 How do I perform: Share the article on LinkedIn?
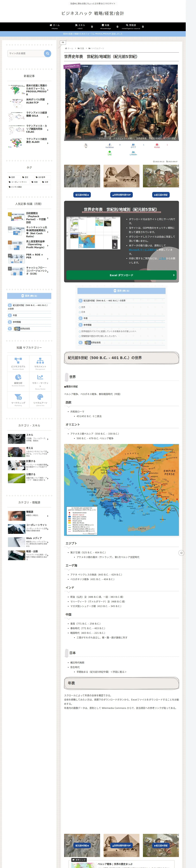pos(133,153)
